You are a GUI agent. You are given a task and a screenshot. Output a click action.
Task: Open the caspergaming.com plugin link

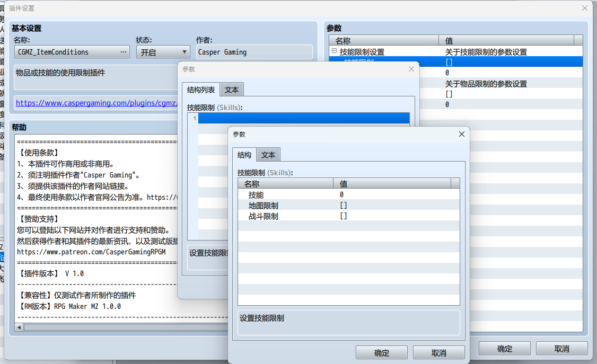coord(96,103)
